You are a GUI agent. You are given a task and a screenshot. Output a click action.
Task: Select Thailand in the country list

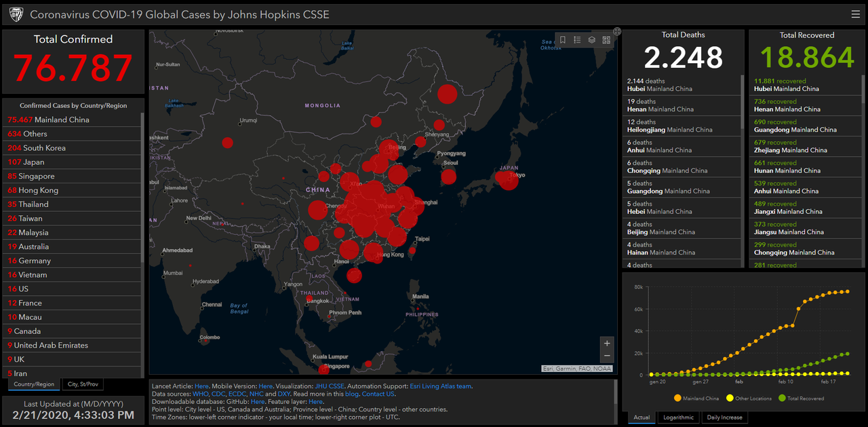pyautogui.click(x=73, y=204)
